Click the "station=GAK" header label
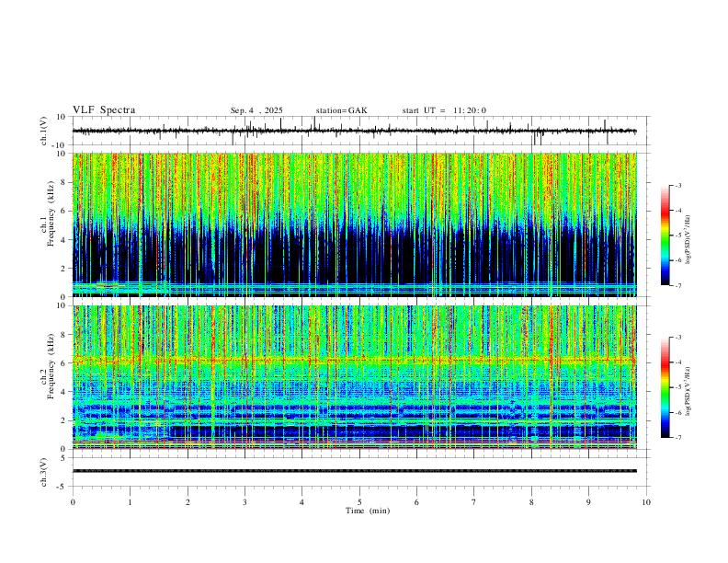The image size is (728, 563). [341, 110]
